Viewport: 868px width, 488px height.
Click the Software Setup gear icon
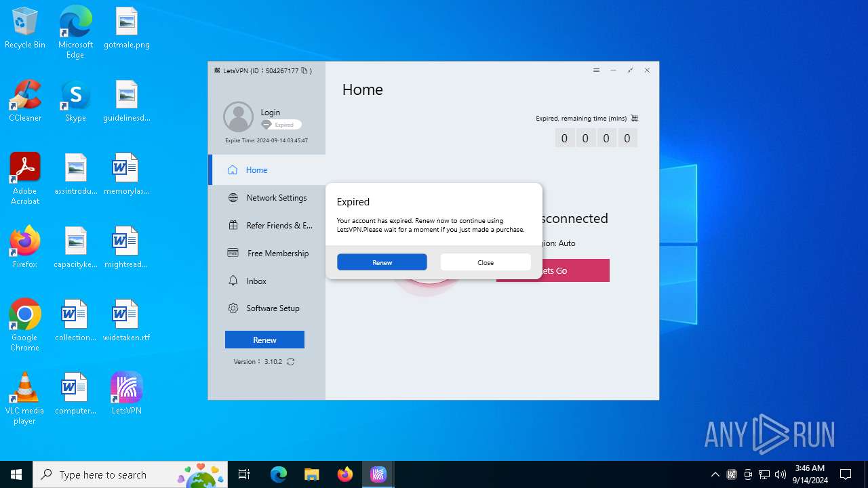(233, 308)
